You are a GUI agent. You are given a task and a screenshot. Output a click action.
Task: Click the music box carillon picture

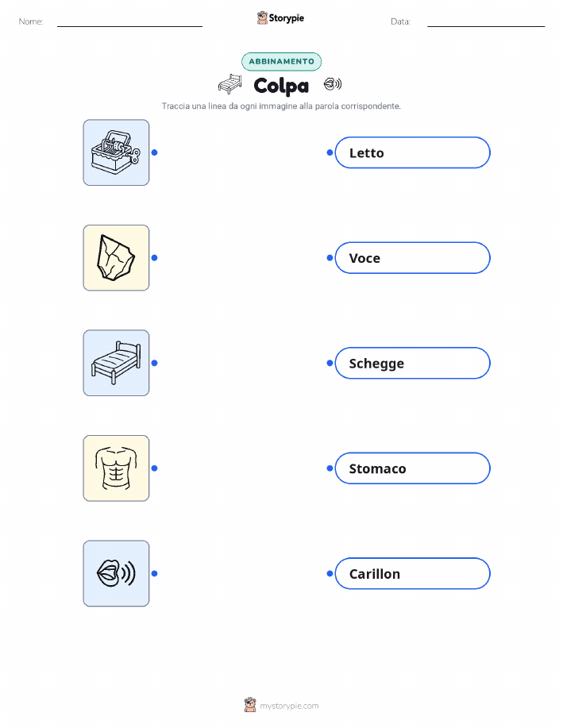point(116,152)
